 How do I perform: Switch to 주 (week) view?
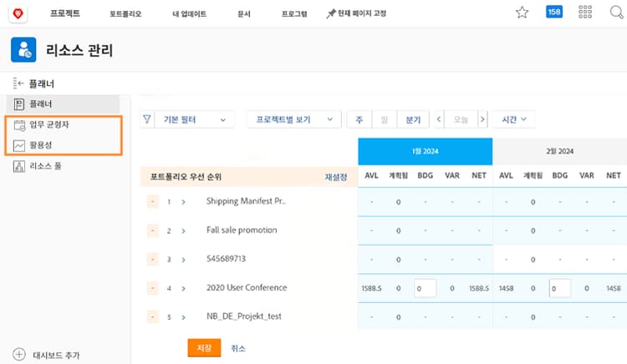(x=359, y=119)
